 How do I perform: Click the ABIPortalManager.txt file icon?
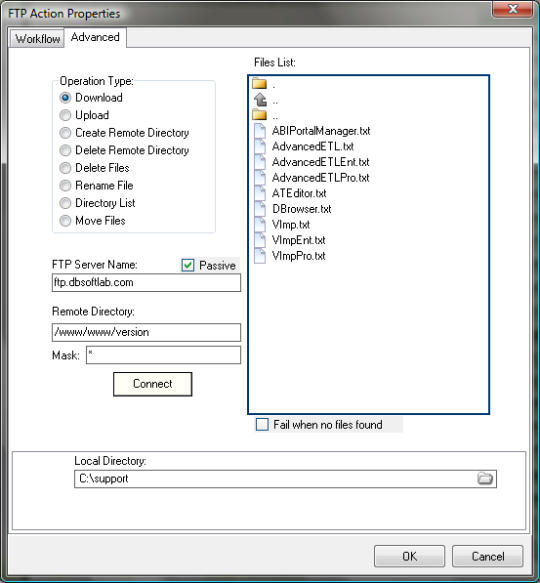point(260,131)
